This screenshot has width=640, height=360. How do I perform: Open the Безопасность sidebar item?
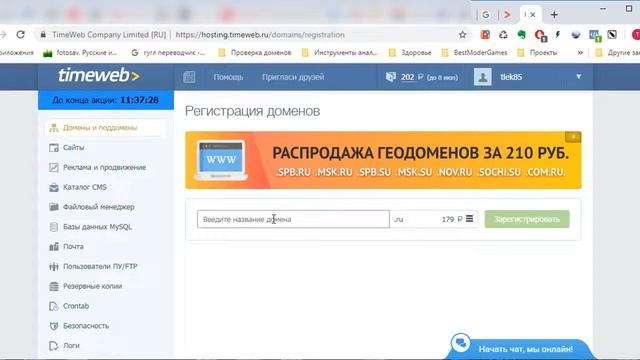tap(86, 326)
